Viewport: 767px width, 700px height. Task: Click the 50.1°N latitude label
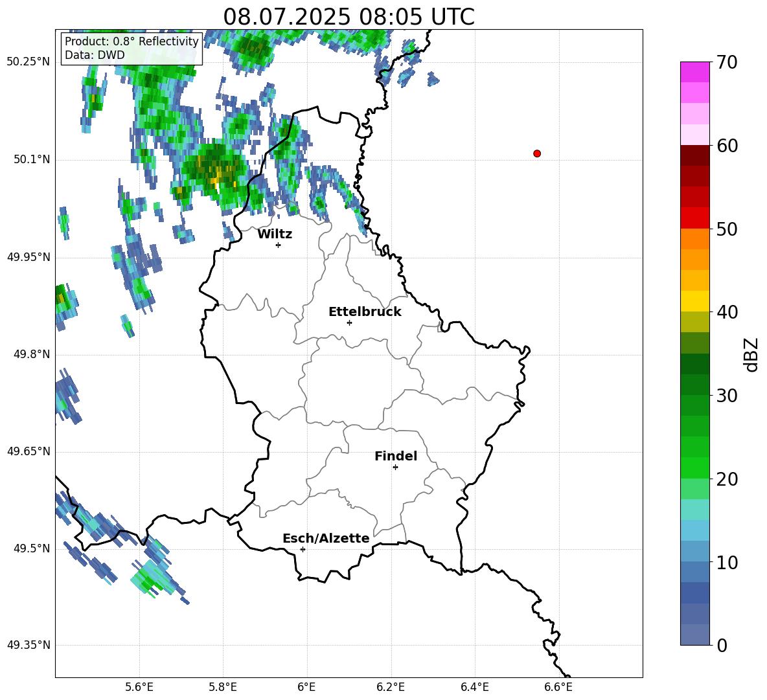pyautogui.click(x=31, y=159)
